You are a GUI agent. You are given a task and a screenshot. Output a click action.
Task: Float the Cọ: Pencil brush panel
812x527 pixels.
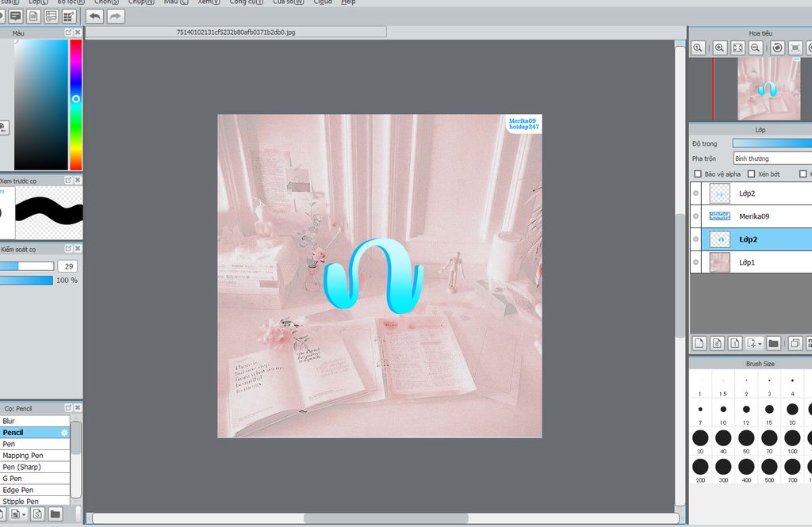pos(68,408)
